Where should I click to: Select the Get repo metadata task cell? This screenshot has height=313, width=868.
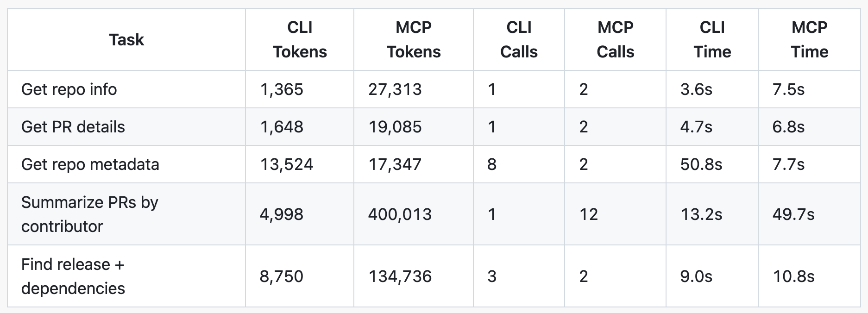[x=90, y=164]
